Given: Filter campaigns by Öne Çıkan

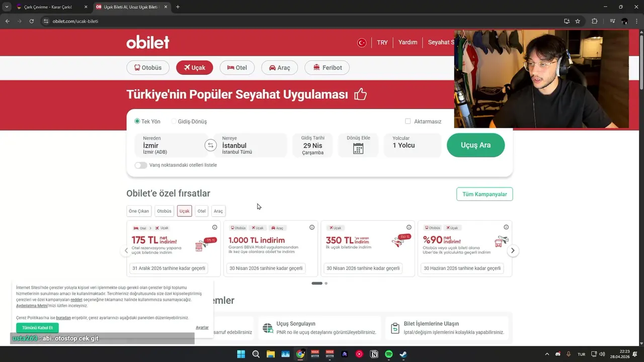Looking at the screenshot, I should click(139, 211).
